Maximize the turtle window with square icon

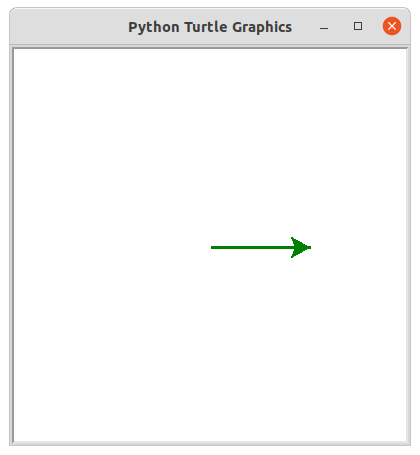pos(358,26)
